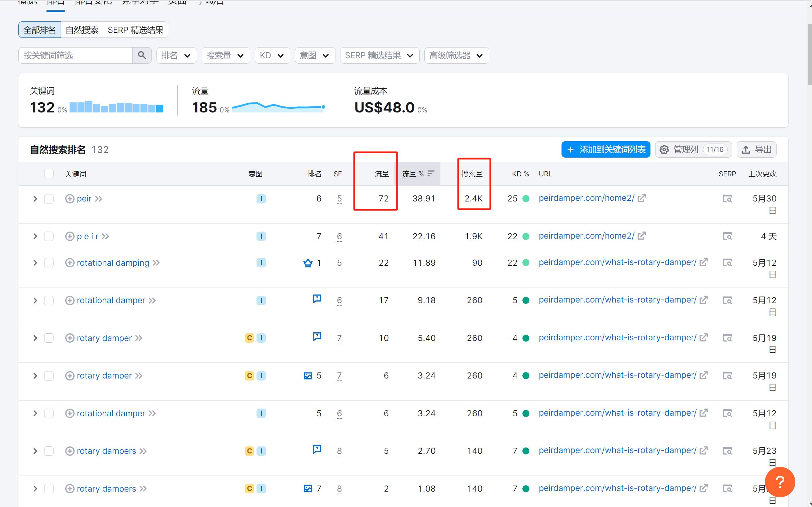Image resolution: width=812 pixels, height=507 pixels.
Task: Switch to 自然搜索 tab
Action: (82, 30)
